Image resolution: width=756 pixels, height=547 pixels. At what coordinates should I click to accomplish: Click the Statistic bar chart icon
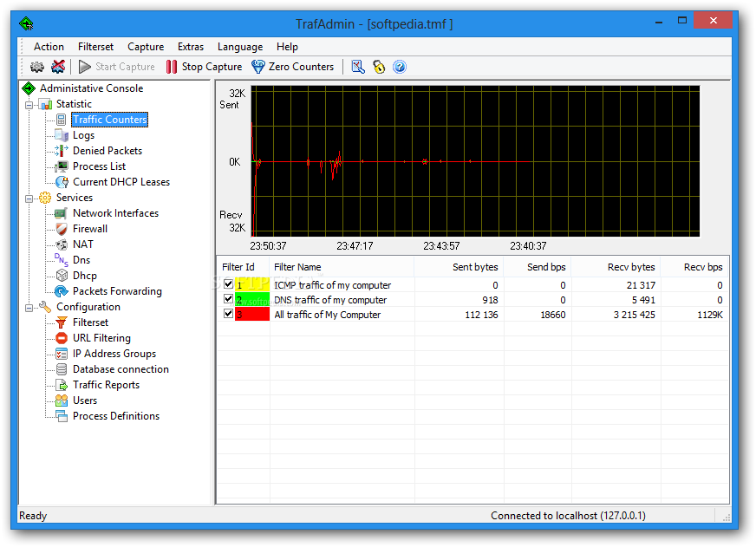pos(46,104)
